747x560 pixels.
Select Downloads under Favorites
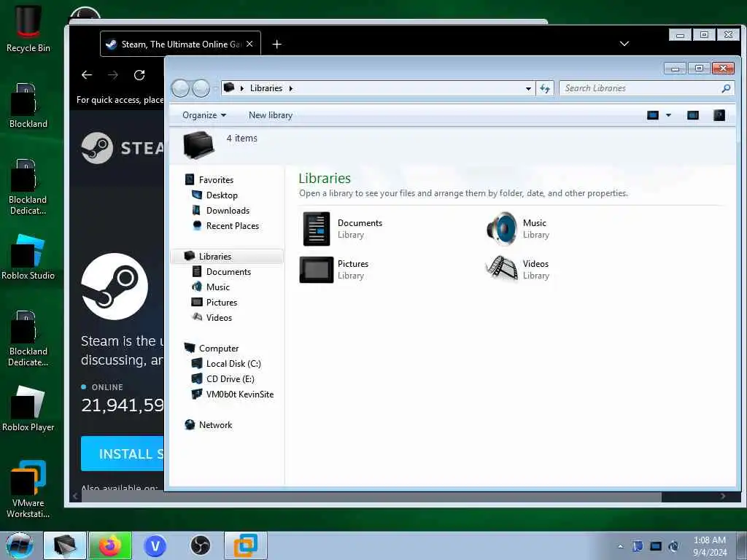(228, 211)
